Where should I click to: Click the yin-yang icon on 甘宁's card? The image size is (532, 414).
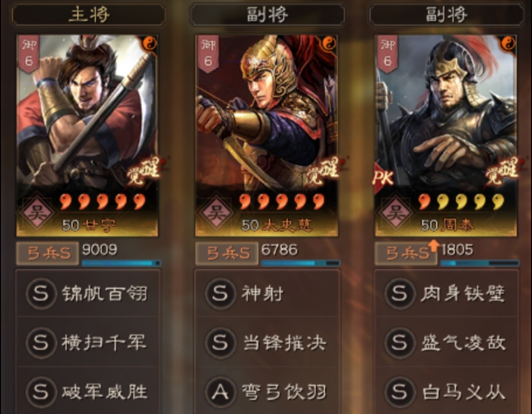click(149, 43)
